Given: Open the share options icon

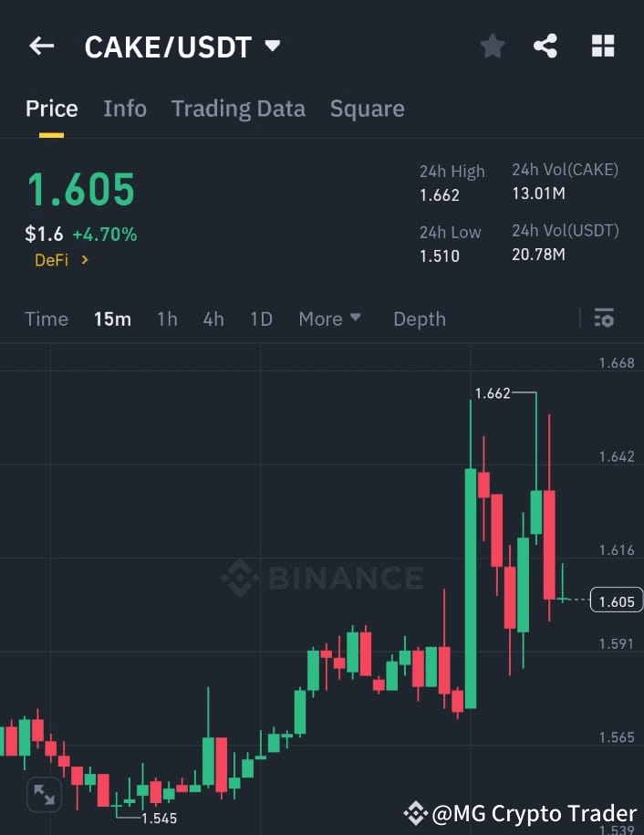Looking at the screenshot, I should coord(545,46).
